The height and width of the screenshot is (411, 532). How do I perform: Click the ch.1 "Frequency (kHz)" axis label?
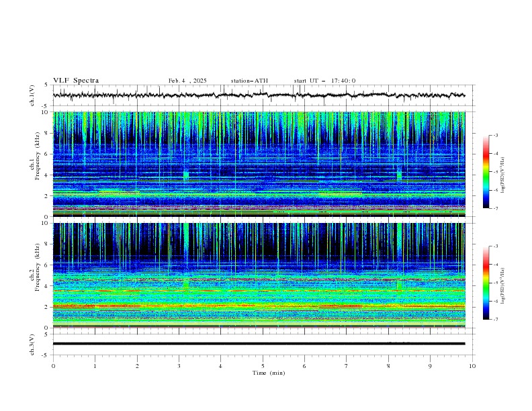37,156
